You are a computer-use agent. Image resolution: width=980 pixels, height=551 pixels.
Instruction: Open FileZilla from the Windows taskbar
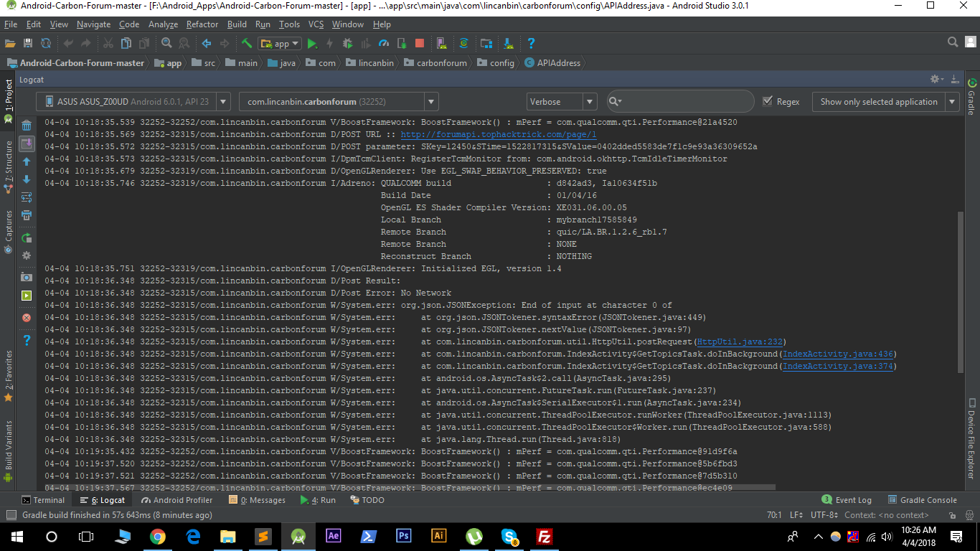[x=545, y=536]
